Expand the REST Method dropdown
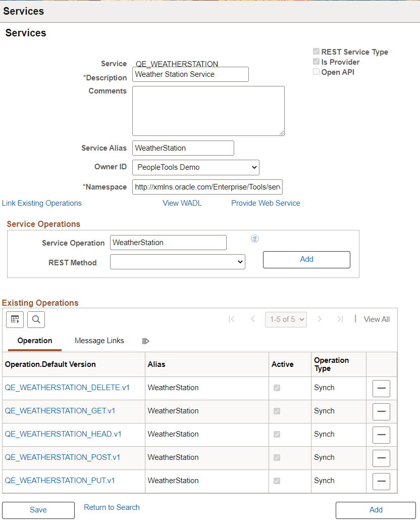Screen dimensions: 420x520 pyautogui.click(x=178, y=262)
